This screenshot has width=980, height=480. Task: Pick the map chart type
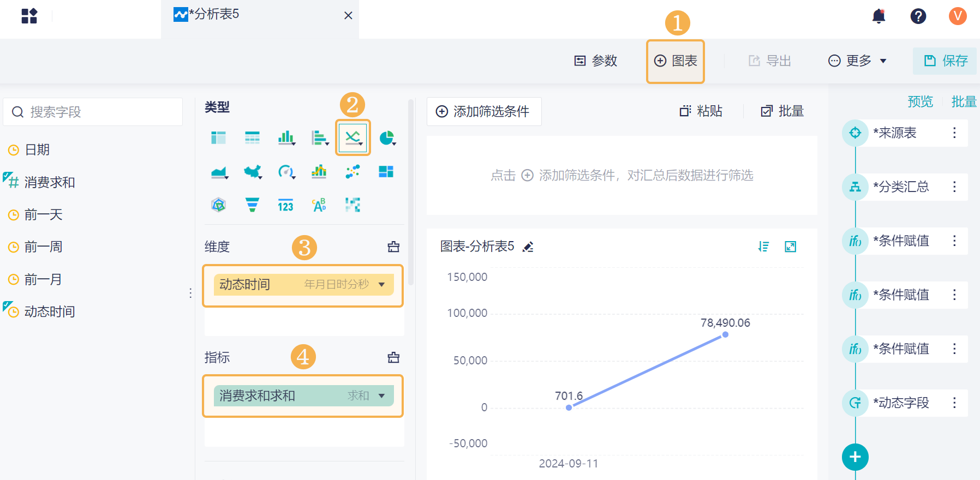pyautogui.click(x=253, y=172)
